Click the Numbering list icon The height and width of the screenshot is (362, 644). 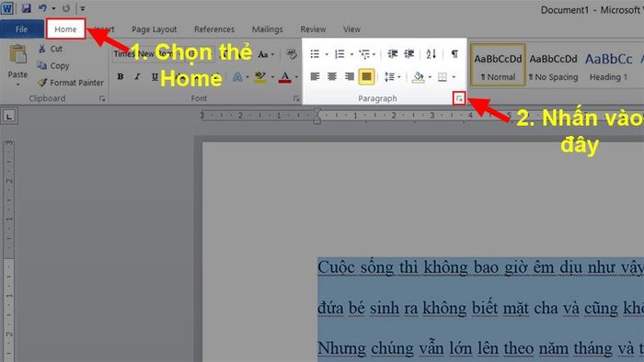point(339,54)
